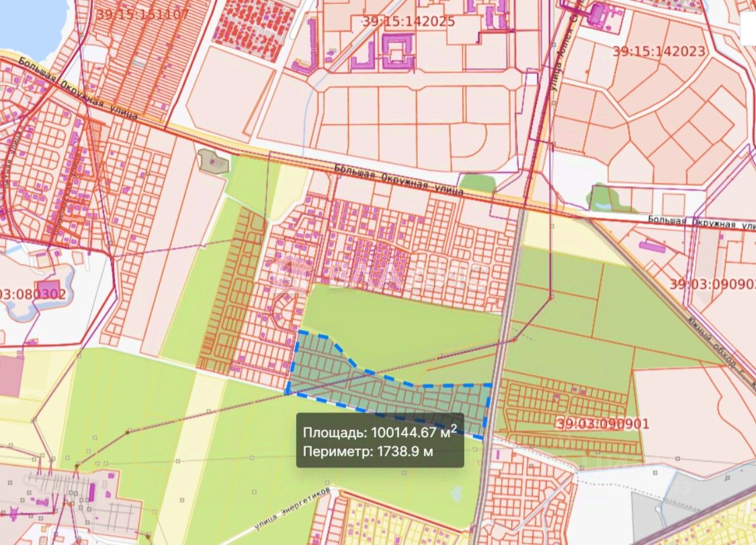
Task: Click the perimeter label 'Периметр: 1738.9 м'
Action: click(x=368, y=452)
